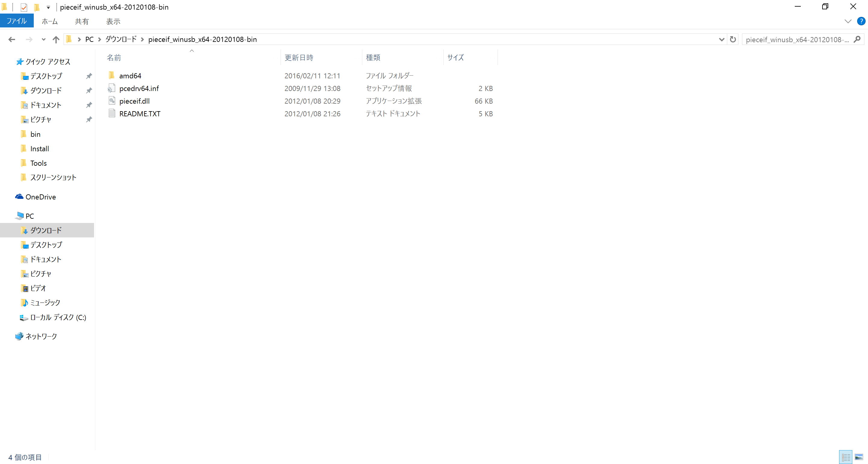Refresh the current folder view
This screenshot has width=868, height=464.
[733, 39]
